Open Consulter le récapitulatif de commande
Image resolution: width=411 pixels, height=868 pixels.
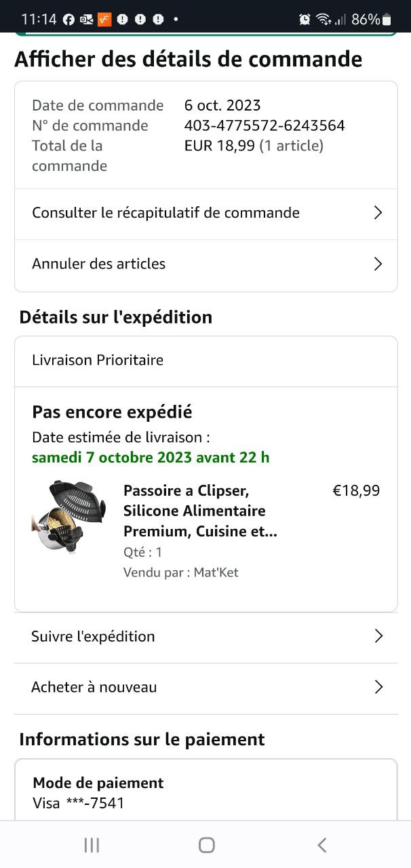click(165, 213)
